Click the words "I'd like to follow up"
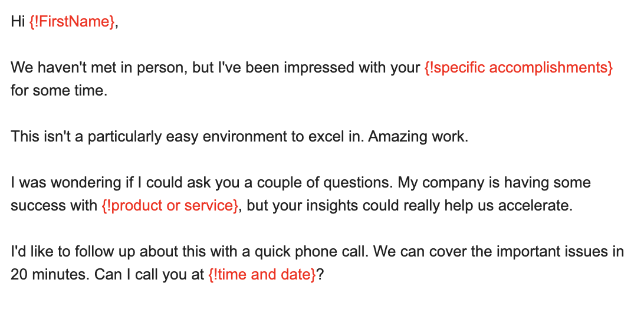 (67, 251)
